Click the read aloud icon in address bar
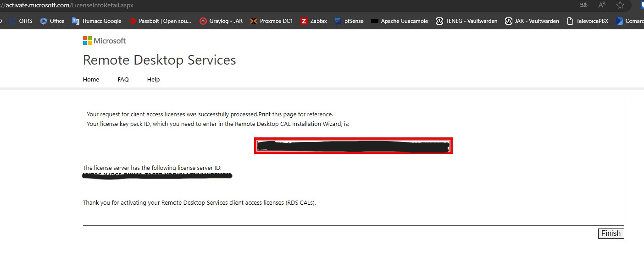 pos(602,5)
